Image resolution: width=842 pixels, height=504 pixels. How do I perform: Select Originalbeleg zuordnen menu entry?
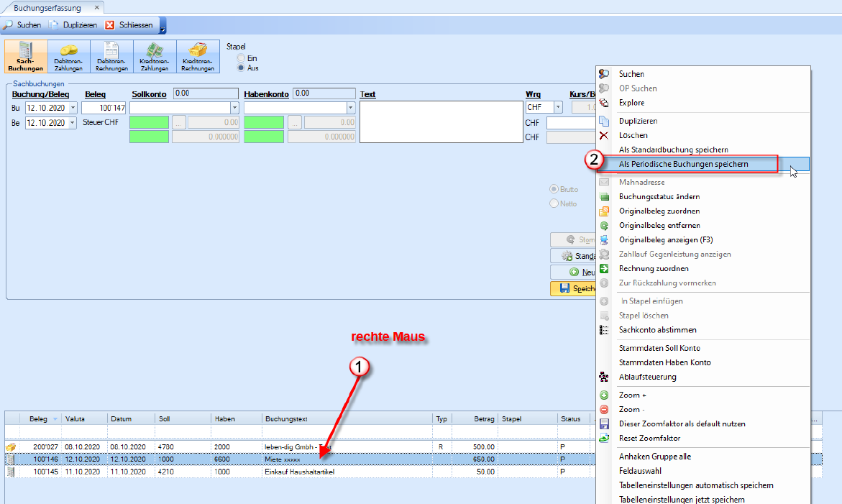[x=659, y=211]
